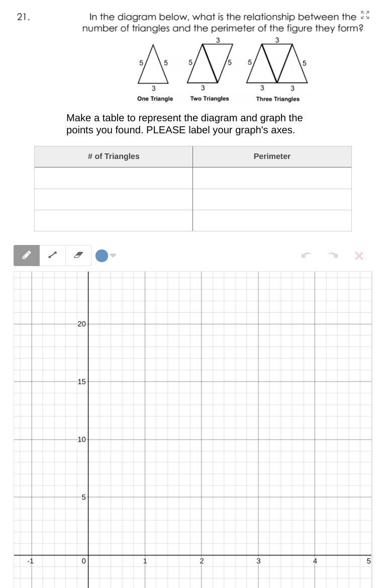Click second row # of Triangles cell
Screen dimensions: 386x588
(x=114, y=200)
